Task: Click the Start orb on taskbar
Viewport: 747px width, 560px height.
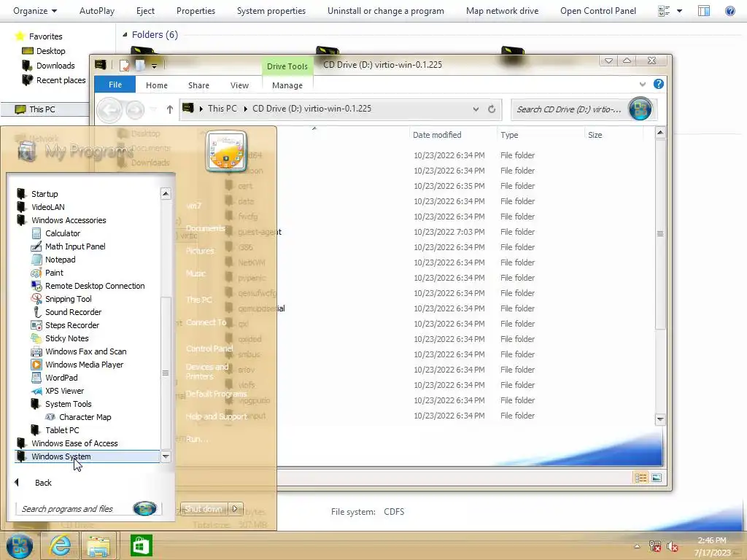Action: [19, 545]
